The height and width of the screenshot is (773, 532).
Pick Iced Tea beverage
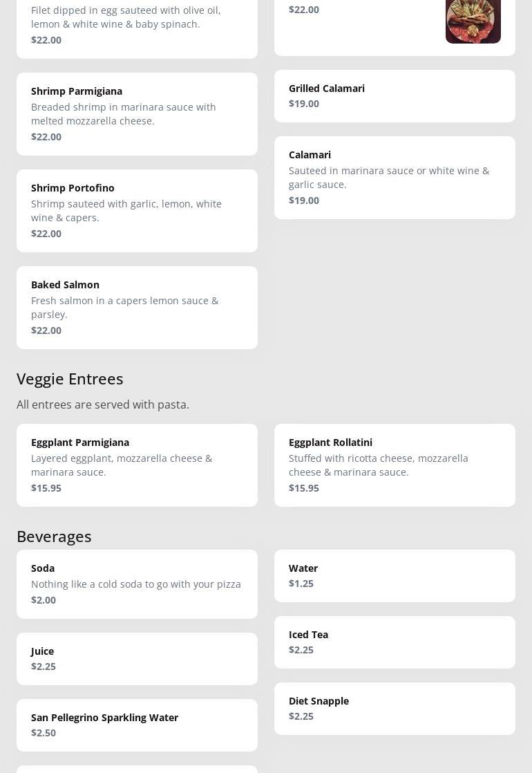tap(395, 642)
